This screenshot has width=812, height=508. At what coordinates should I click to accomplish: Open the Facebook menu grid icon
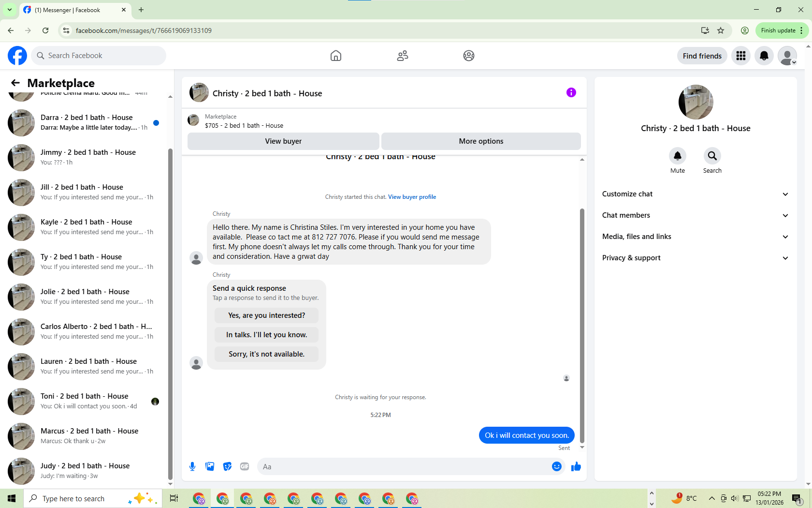[741, 56]
